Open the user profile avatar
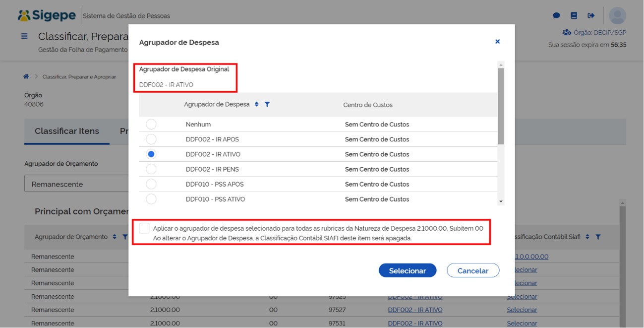 [x=617, y=16]
